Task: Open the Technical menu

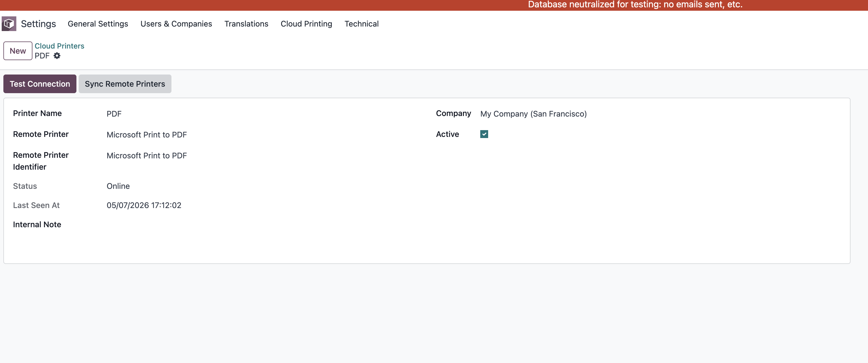Action: pos(362,24)
